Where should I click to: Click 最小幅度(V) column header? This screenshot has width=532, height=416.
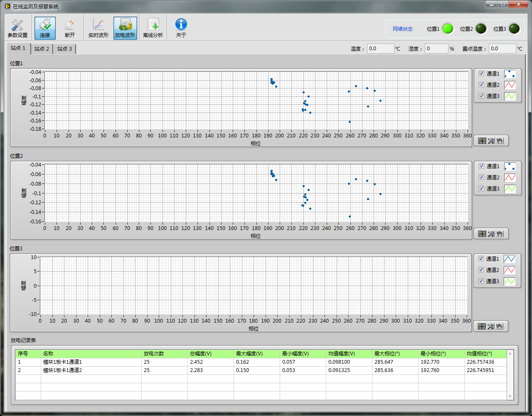click(303, 354)
